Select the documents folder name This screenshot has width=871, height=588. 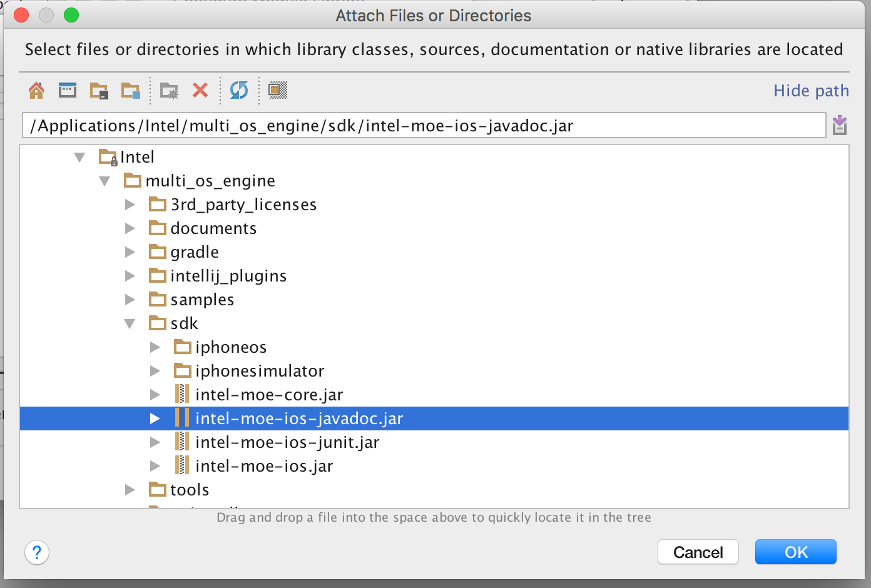point(213,228)
